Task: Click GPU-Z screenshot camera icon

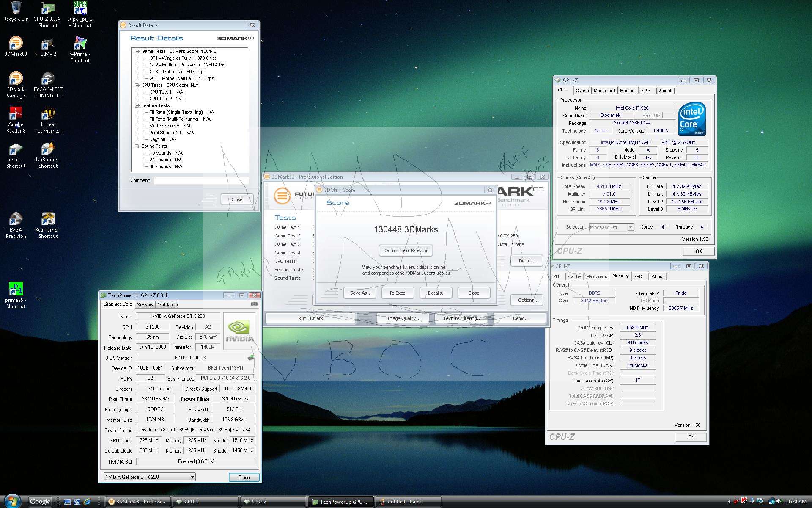Action: 254,304
